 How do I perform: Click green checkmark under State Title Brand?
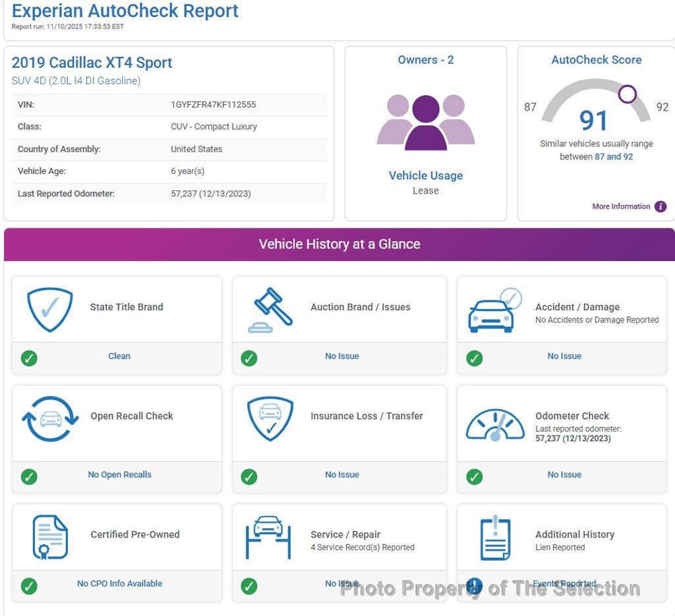pos(29,358)
